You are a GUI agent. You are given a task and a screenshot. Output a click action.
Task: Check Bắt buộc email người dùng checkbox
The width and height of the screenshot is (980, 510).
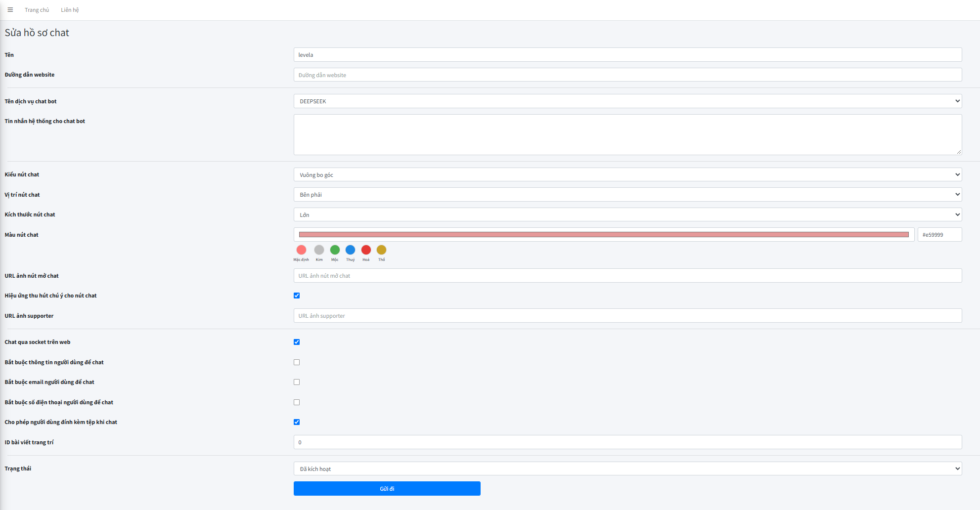(x=297, y=382)
